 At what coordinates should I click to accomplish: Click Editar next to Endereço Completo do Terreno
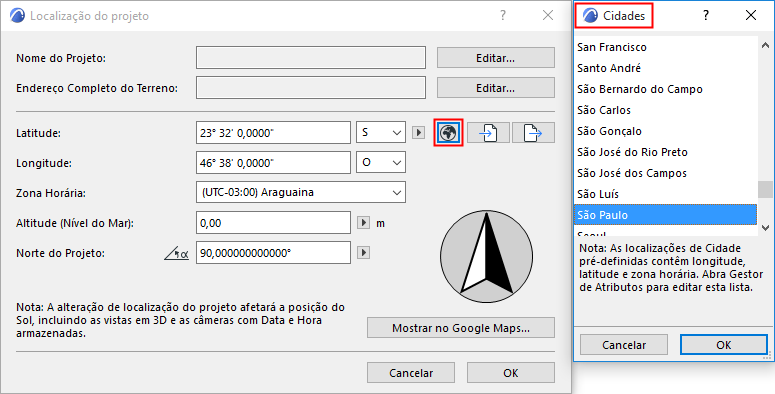pos(496,88)
